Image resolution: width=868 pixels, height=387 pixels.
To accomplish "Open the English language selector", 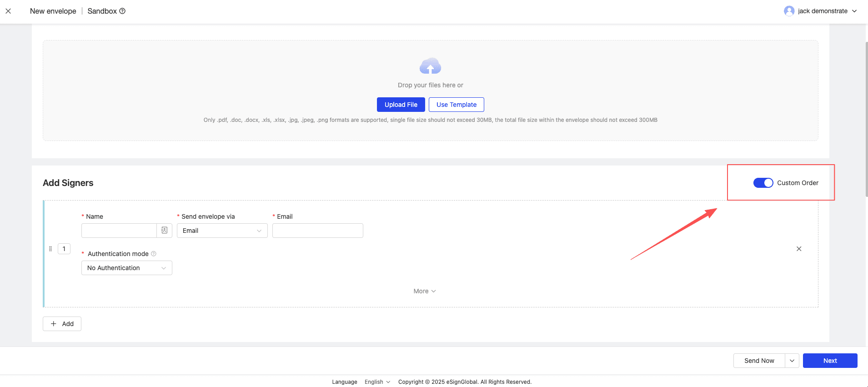I will click(377, 382).
